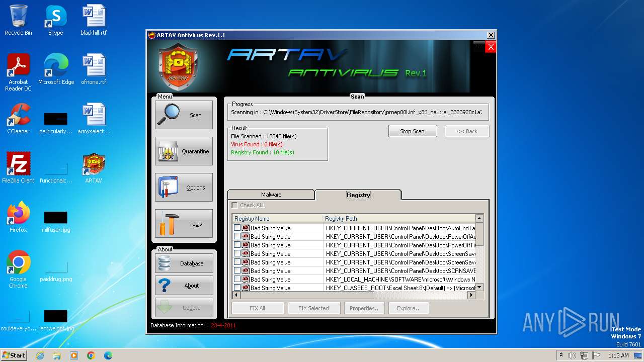Click the Registry Name column header
Screen dimensions: 644x362
click(x=277, y=219)
